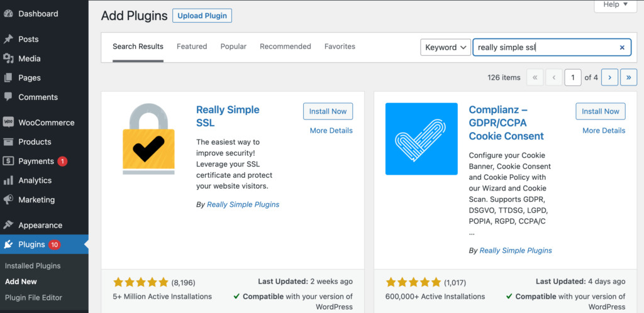This screenshot has height=313, width=644.
Task: Open the Popular plugins tab
Action: (233, 47)
